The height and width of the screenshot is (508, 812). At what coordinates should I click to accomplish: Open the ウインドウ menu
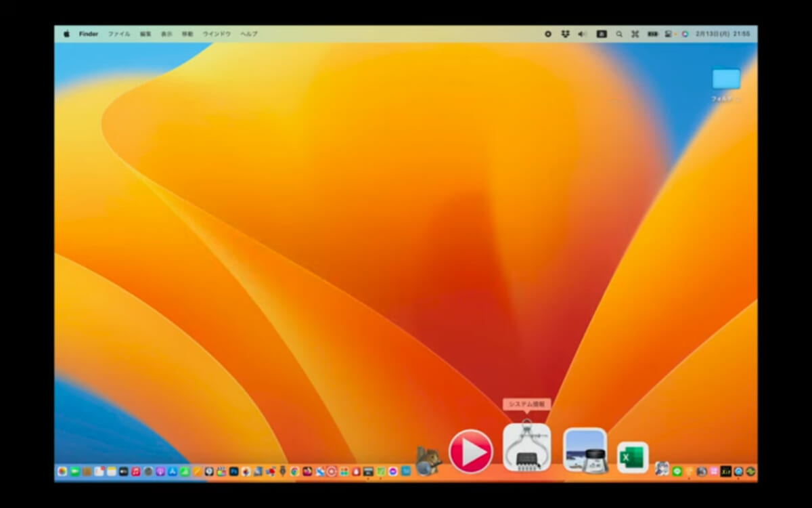coord(217,34)
